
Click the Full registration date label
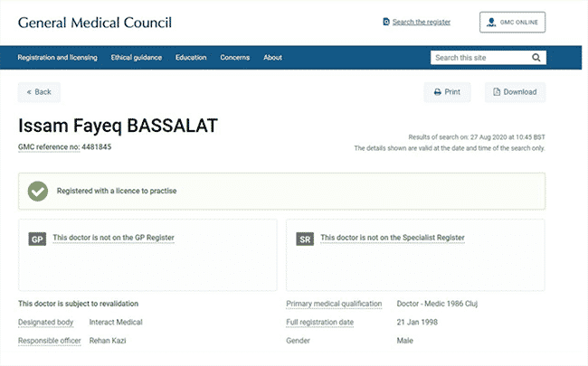coord(320,322)
